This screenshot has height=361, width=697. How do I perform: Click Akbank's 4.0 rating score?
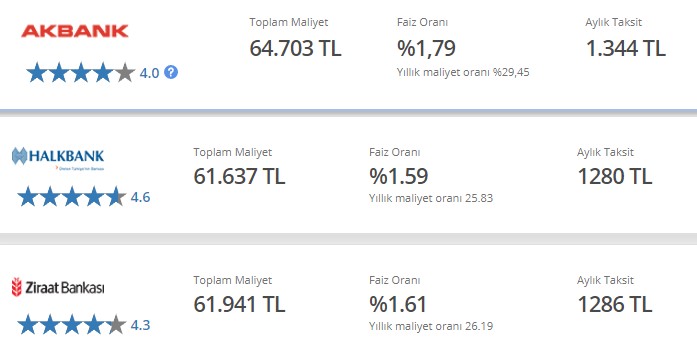[x=149, y=73]
